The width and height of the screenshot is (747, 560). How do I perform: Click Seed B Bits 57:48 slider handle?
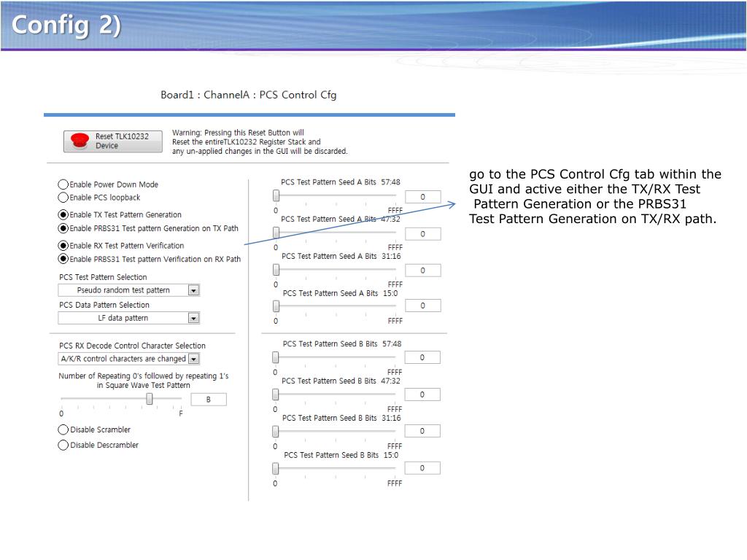(275, 357)
